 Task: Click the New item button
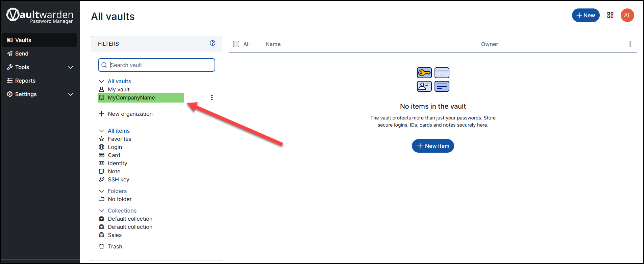coord(433,146)
